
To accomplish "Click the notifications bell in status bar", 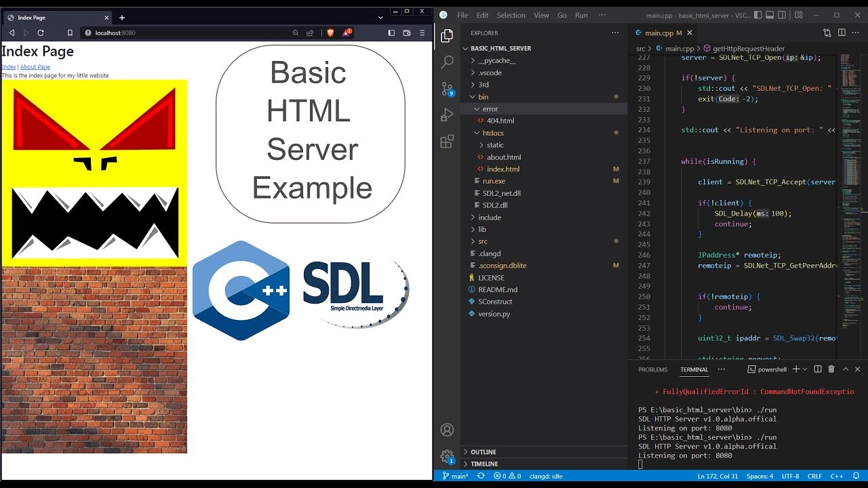I will pos(856,476).
